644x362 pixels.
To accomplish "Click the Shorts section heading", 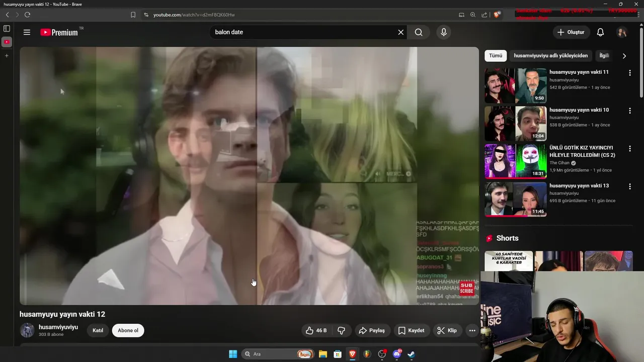I will coord(507,238).
